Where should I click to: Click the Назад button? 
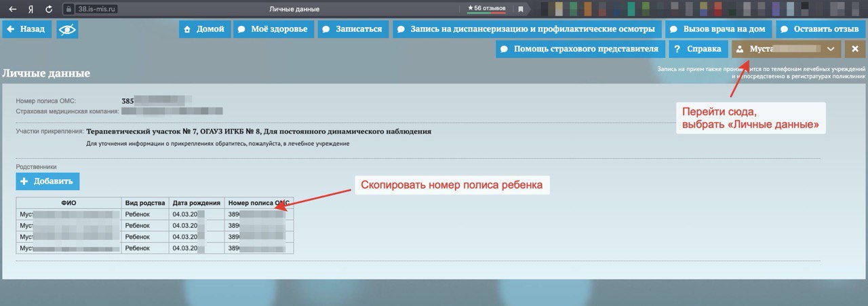27,30
